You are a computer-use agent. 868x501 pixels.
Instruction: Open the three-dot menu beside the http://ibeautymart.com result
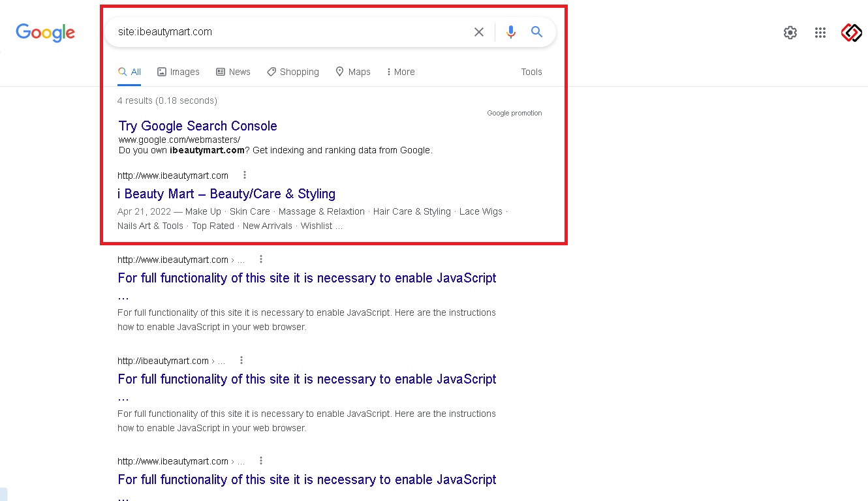pos(241,360)
